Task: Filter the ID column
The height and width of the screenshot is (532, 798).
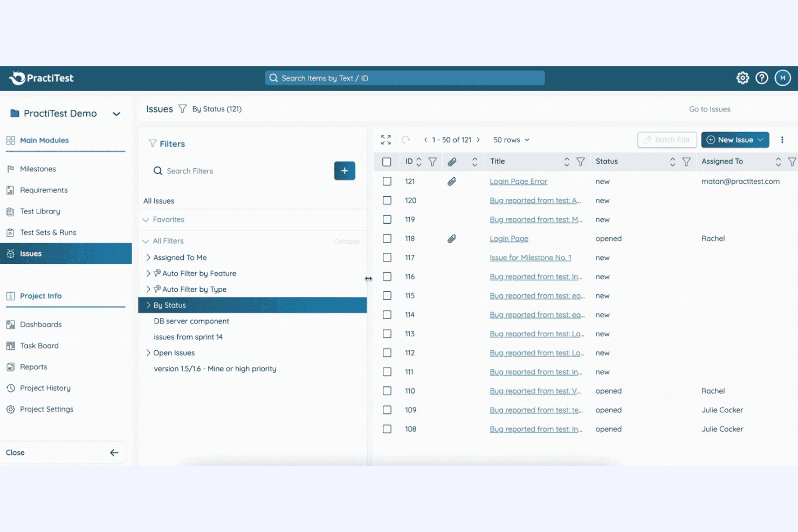Action: 432,162
